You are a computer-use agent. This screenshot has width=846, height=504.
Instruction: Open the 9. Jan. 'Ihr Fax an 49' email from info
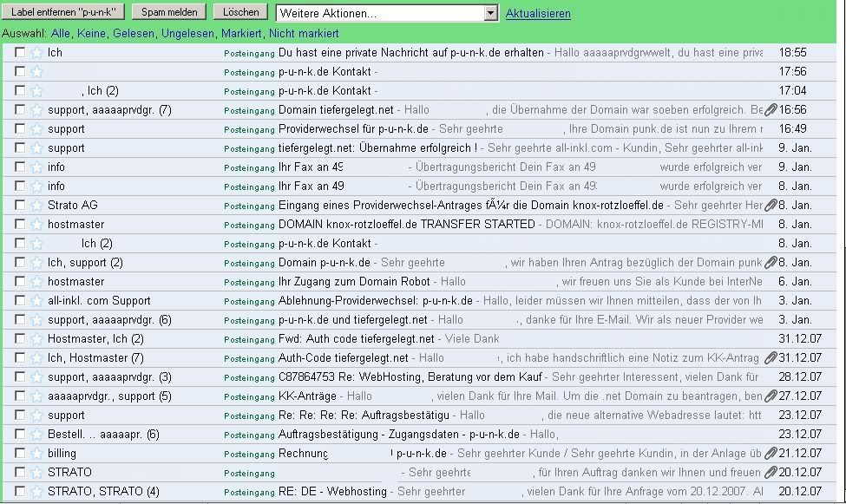(312, 167)
